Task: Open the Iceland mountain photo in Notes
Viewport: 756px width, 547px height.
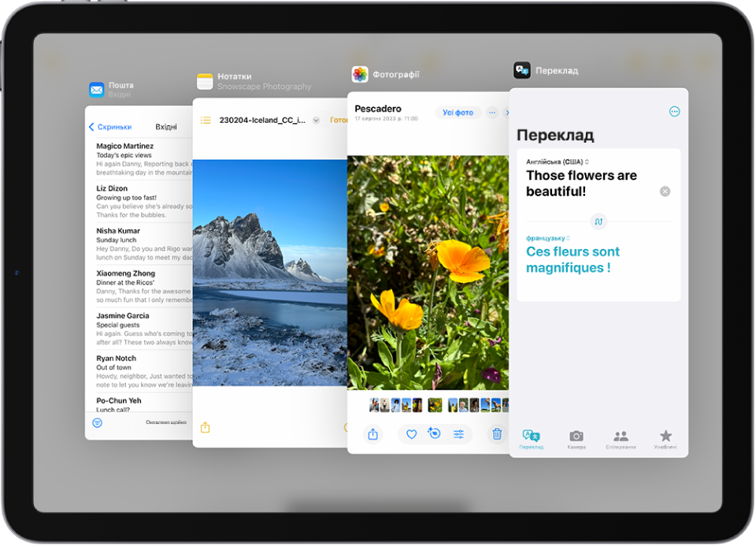Action: point(270,273)
